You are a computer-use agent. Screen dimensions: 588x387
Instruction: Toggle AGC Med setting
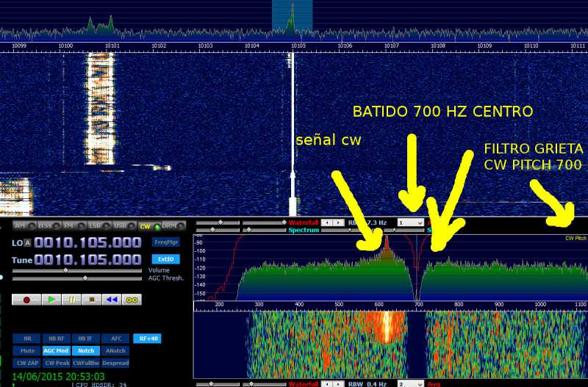[56, 351]
